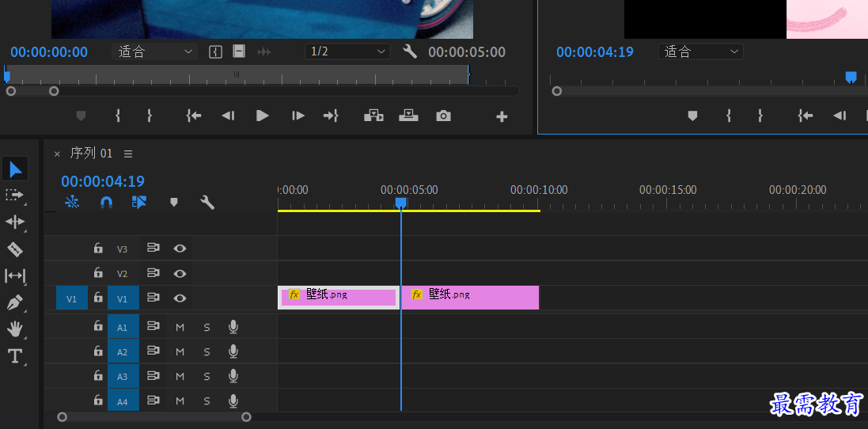Click Drag Audio Only waveform icon
The height and width of the screenshot is (429, 868).
(x=264, y=52)
